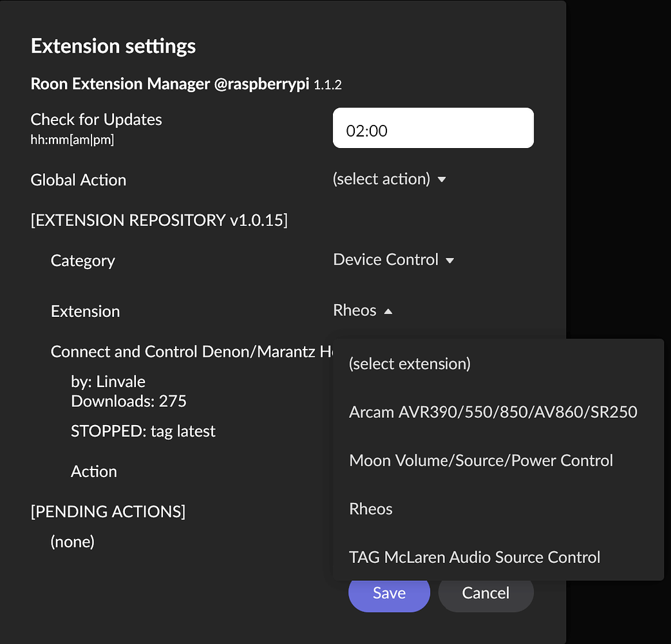Screen dimensions: 671x644
Task: Click the chevron next to (select action)
Action: [442, 180]
